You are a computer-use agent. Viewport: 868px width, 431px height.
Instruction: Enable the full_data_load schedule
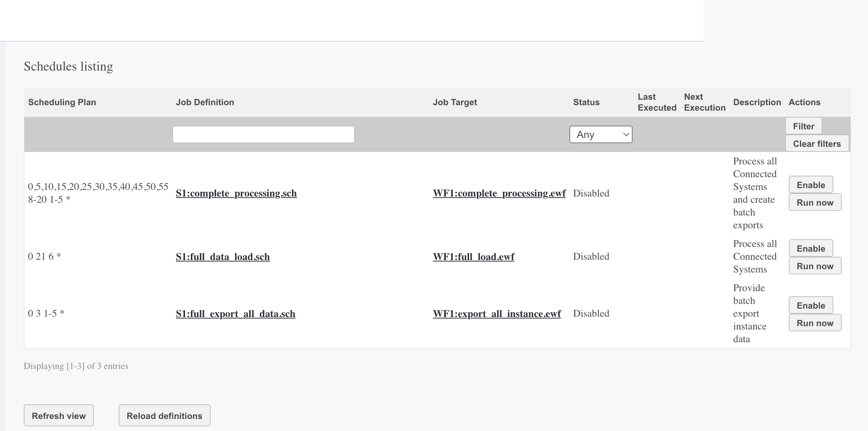pyautogui.click(x=810, y=248)
